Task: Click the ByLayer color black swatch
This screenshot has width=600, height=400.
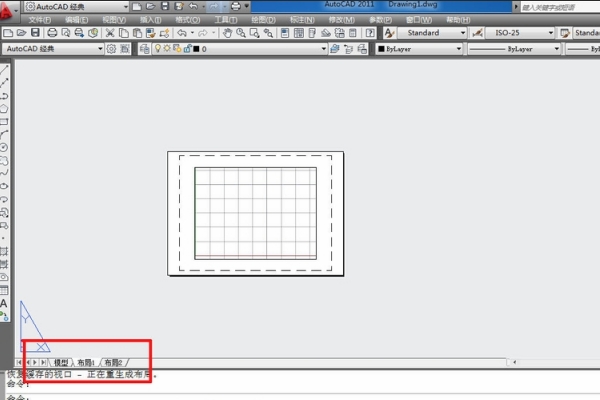Action: coord(381,49)
